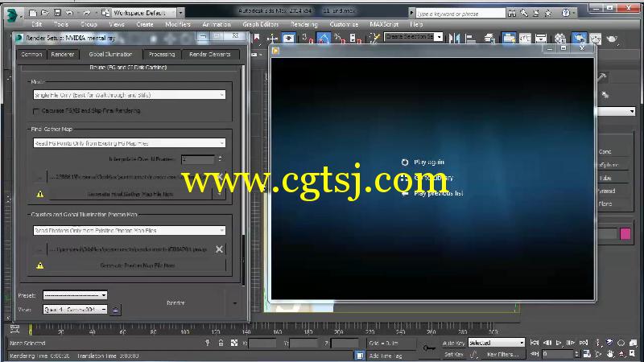Screen dimensions: 644x362
Task: Click the Key Filters button
Action: click(503, 354)
